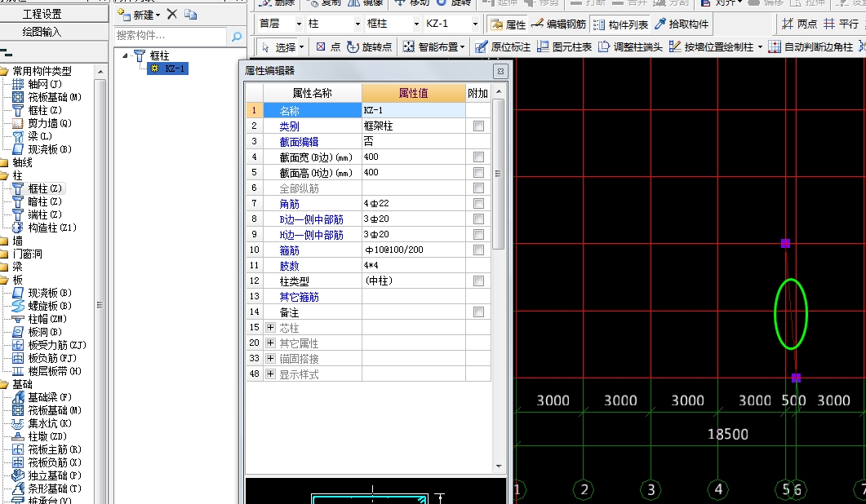866x504 pixels.
Task: Select 独立基础(P) component
Action: click(x=47, y=475)
